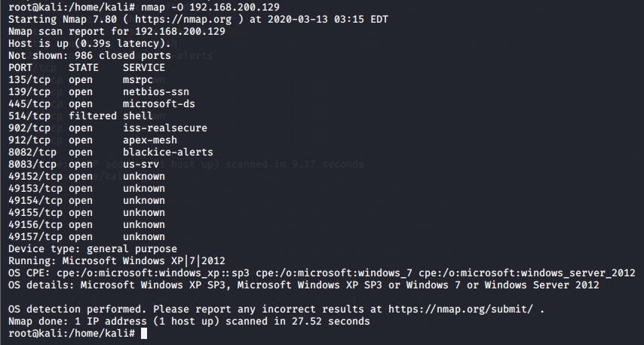Click the nmap -O command text
The height and width of the screenshot is (345, 644).
(190, 7)
